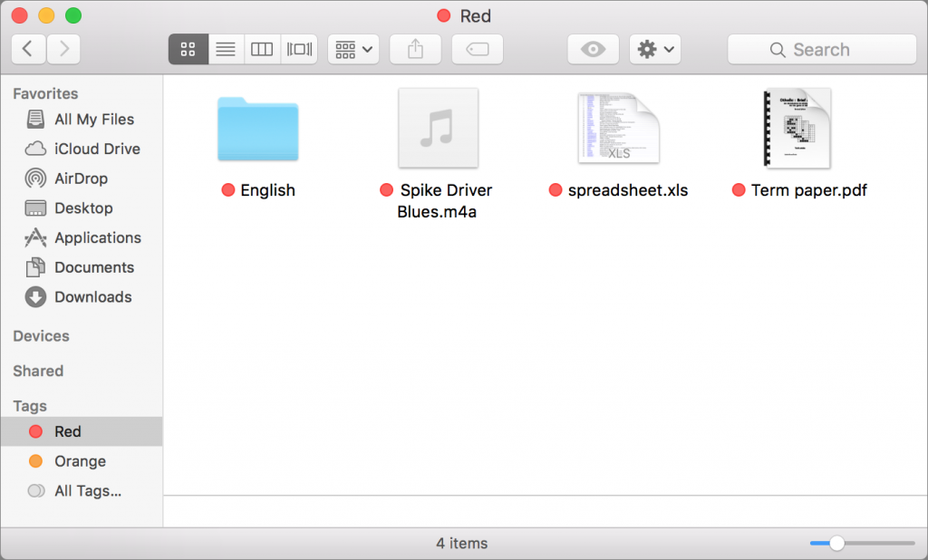Select the Red tag in sidebar
The height and width of the screenshot is (560, 928).
tap(82, 431)
